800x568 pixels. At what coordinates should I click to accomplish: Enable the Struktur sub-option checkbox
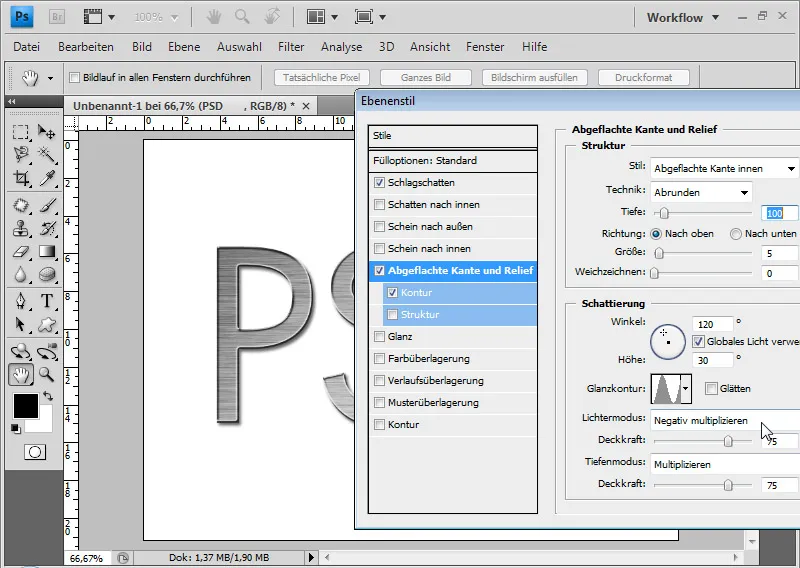pos(392,314)
